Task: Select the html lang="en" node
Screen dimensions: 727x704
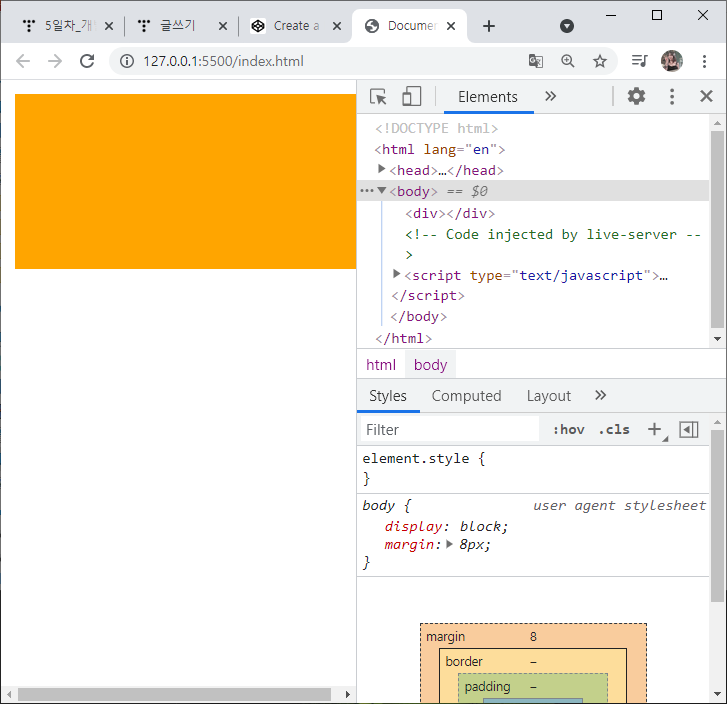Action: (x=440, y=149)
